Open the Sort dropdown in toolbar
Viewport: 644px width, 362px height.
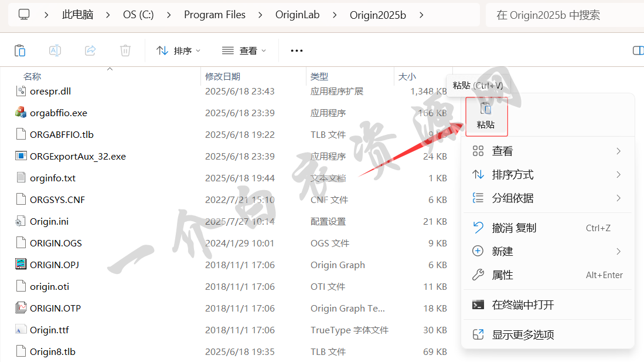coord(178,50)
